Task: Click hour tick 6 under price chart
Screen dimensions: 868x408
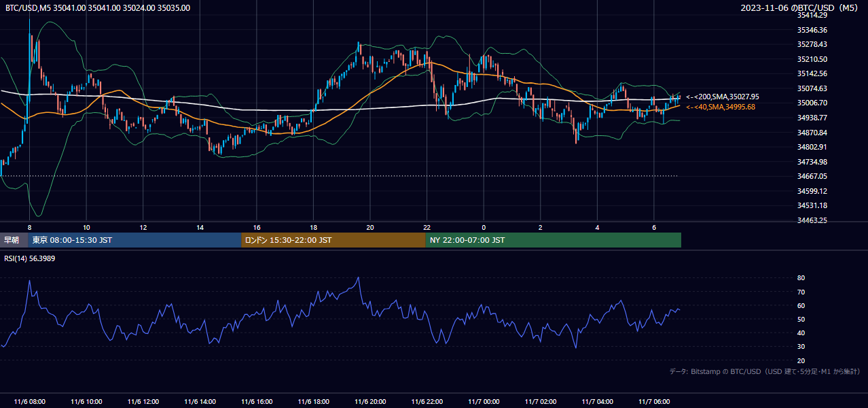Action: tap(654, 227)
